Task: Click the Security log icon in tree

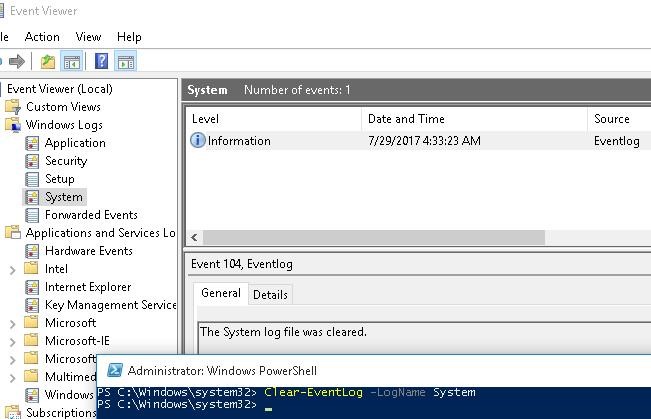Action: (x=33, y=161)
